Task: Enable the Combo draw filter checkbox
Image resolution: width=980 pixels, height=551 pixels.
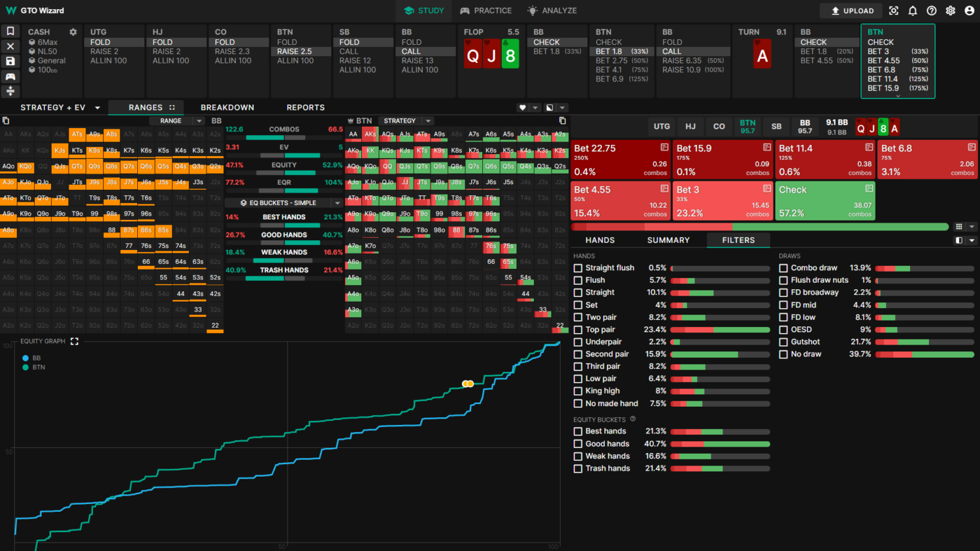Action: pos(783,268)
